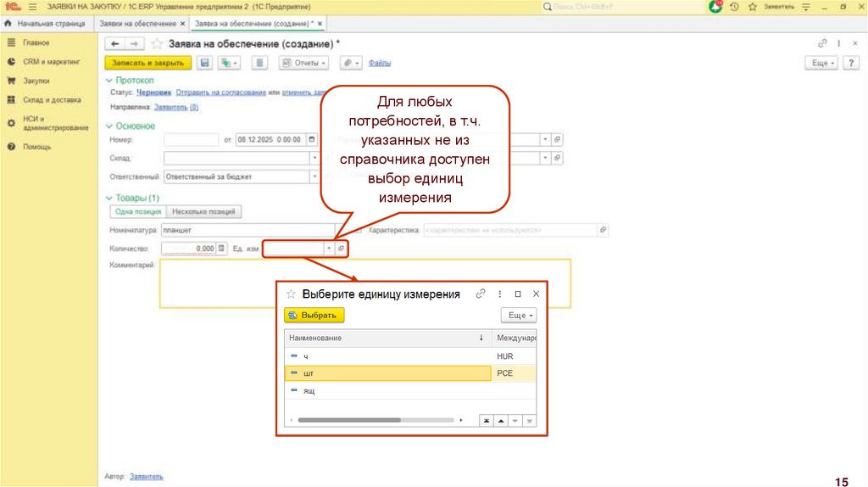Open the Ед. изм. dropdown arrow
Image resolution: width=868 pixels, height=487 pixels.
(x=329, y=249)
